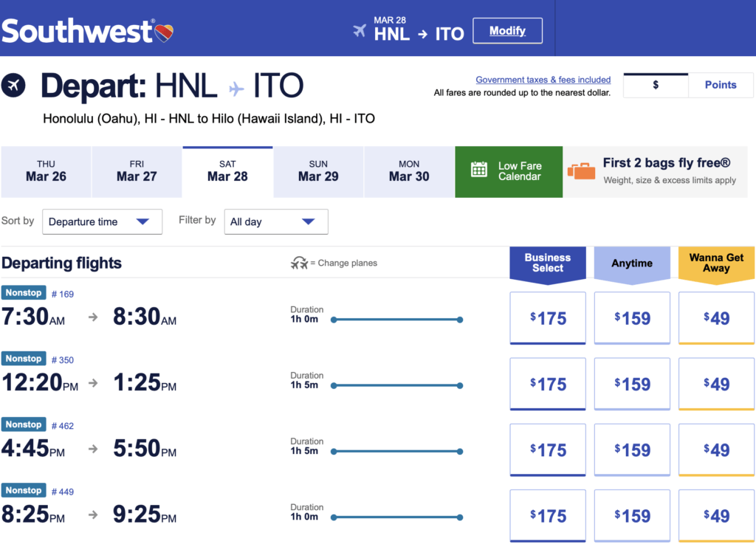Click the 1:25 PM arrival time
Image resolution: width=756 pixels, height=544 pixels.
[145, 383]
